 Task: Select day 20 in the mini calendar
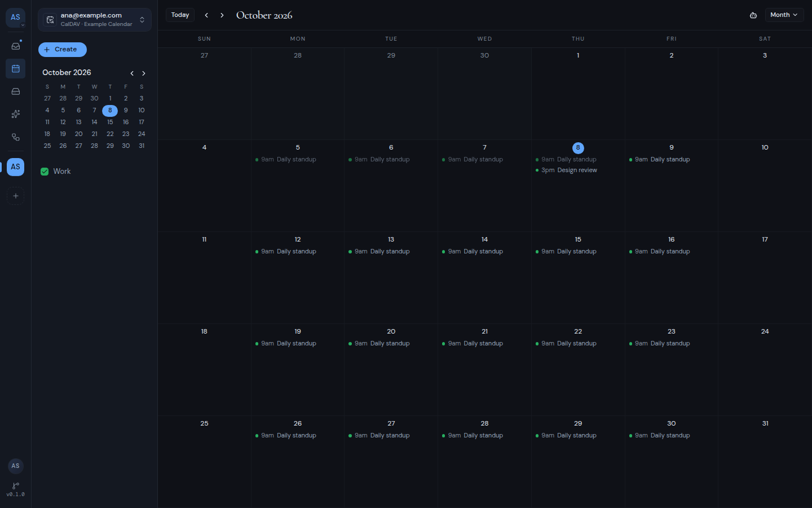tap(79, 134)
